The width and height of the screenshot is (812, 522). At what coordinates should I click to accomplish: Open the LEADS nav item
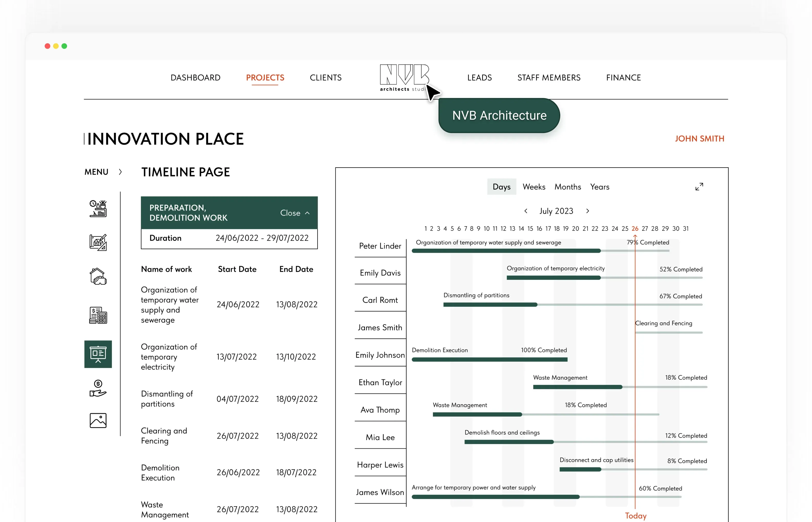click(x=480, y=78)
